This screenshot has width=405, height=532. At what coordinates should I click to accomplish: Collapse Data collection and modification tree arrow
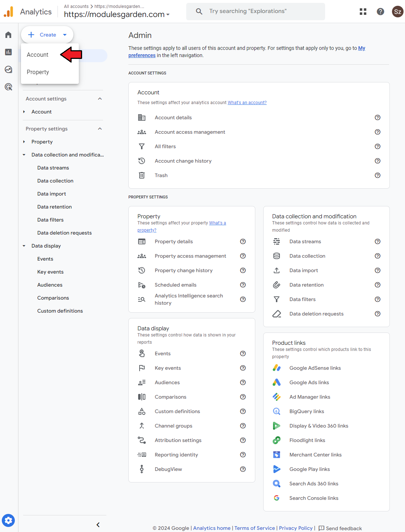coord(24,155)
